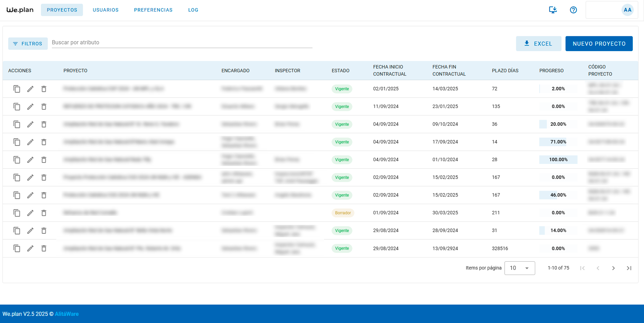Copy the project with 100.00% progress

coord(17,160)
